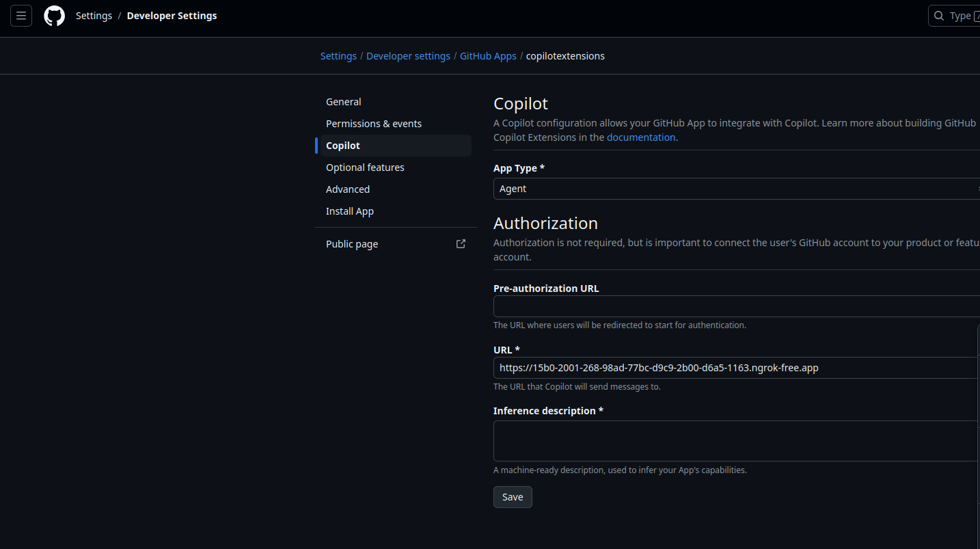Open the documentation link
Screen dimensions: 980x549
click(640, 137)
